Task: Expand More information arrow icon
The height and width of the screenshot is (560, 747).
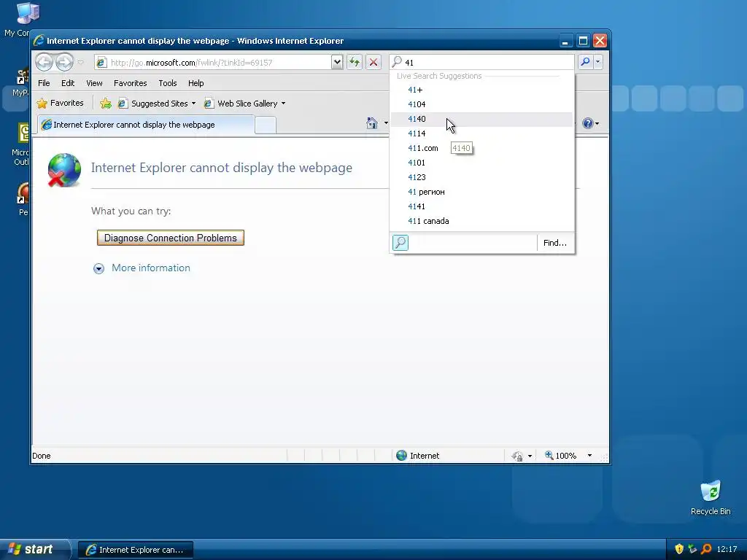Action: point(98,268)
